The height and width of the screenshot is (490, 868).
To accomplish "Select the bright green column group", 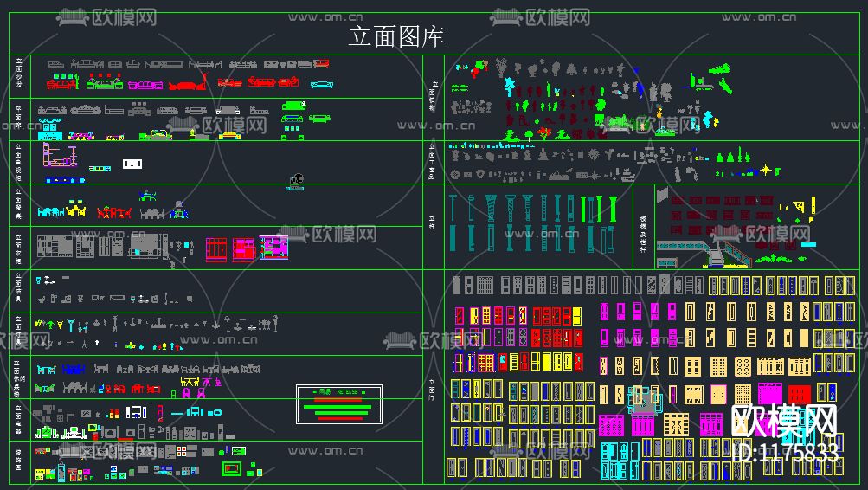I will click(598, 210).
